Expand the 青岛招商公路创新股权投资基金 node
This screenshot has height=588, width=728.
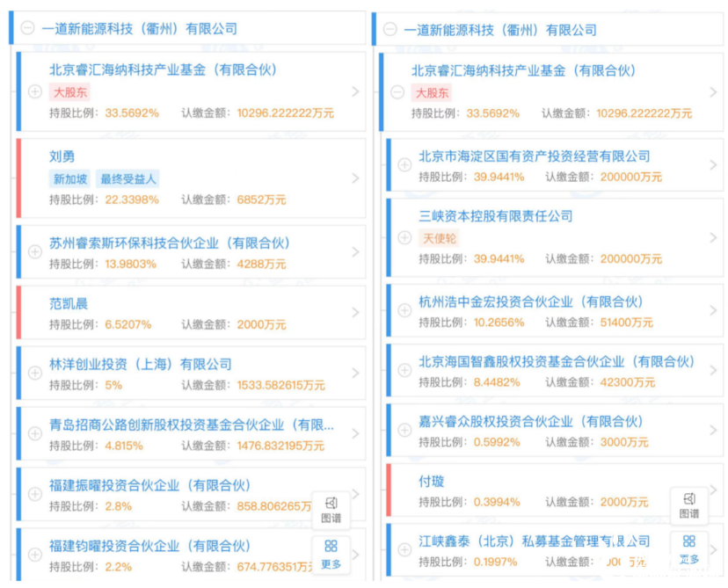pos(35,433)
